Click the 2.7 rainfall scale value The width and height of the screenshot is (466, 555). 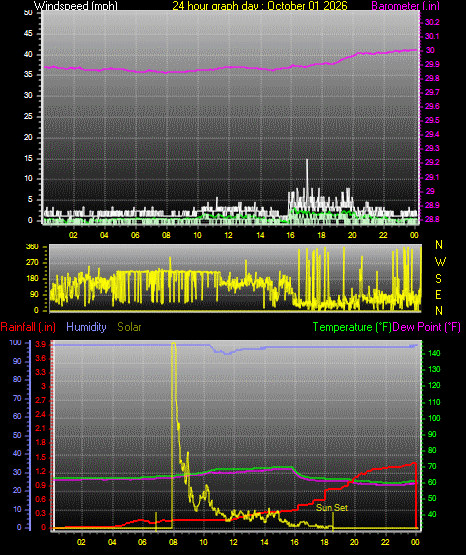point(41,400)
